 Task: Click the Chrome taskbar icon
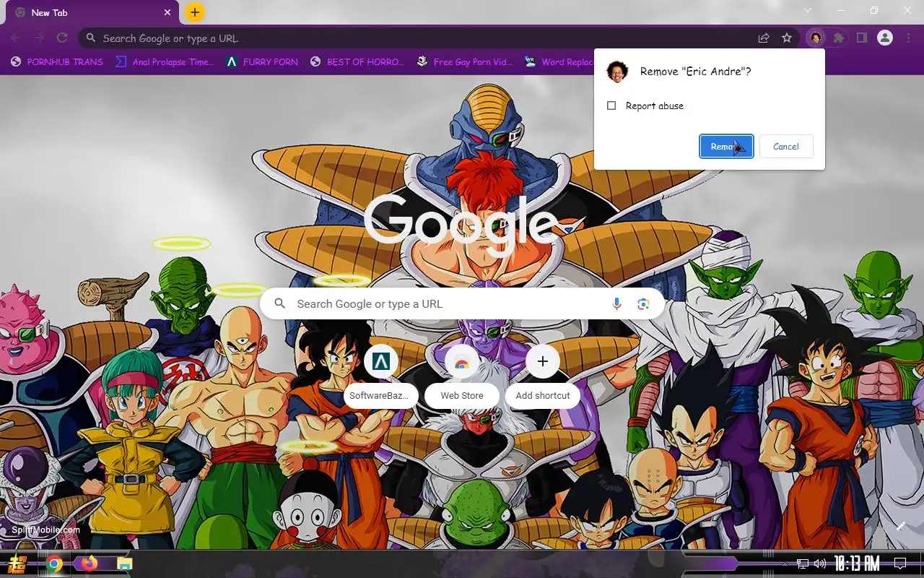pyautogui.click(x=54, y=564)
